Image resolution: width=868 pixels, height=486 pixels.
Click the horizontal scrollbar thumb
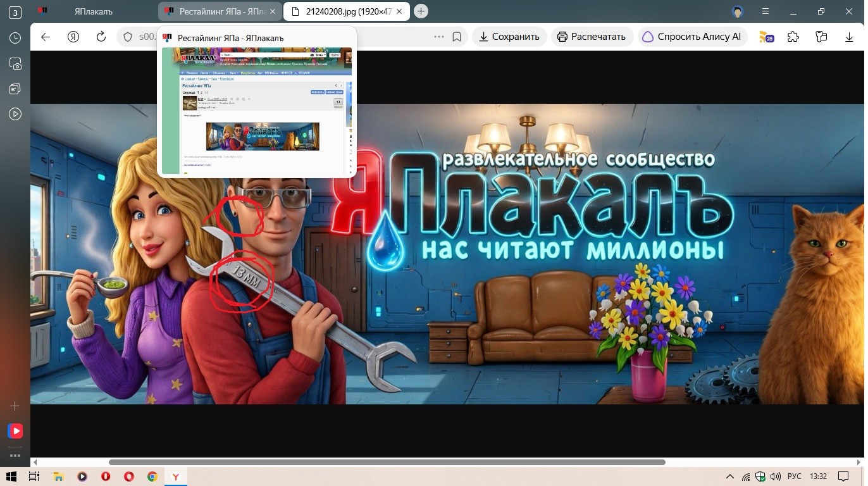[387, 463]
